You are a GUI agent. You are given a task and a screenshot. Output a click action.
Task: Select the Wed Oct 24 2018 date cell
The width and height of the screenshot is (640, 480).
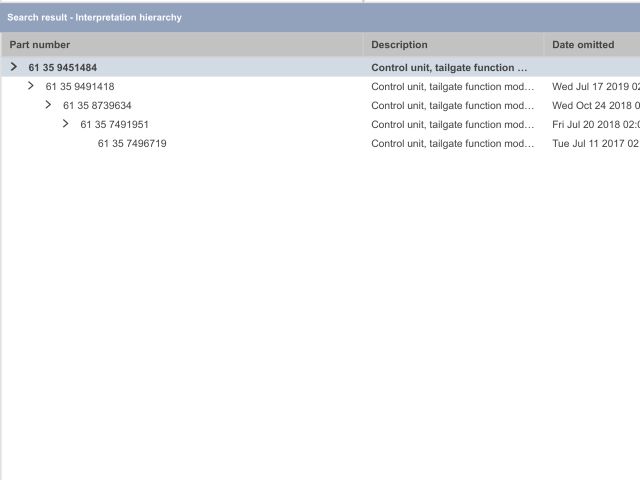point(595,106)
